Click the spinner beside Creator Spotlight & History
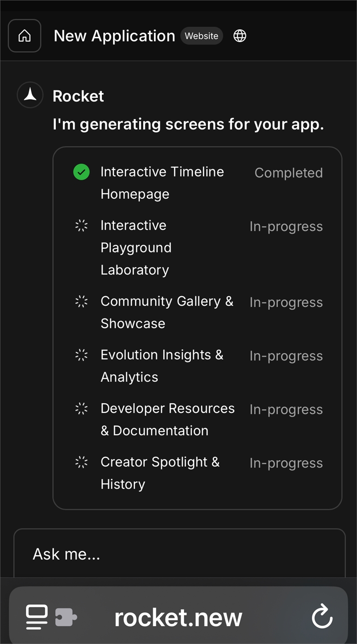The height and width of the screenshot is (644, 357). pos(81,462)
